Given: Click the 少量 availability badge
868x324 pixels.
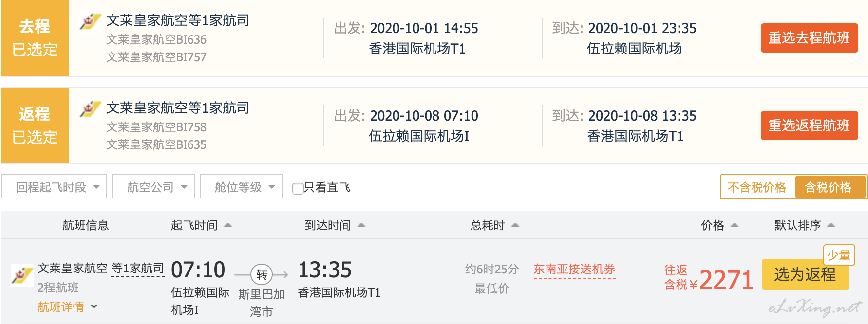Looking at the screenshot, I should (839, 255).
